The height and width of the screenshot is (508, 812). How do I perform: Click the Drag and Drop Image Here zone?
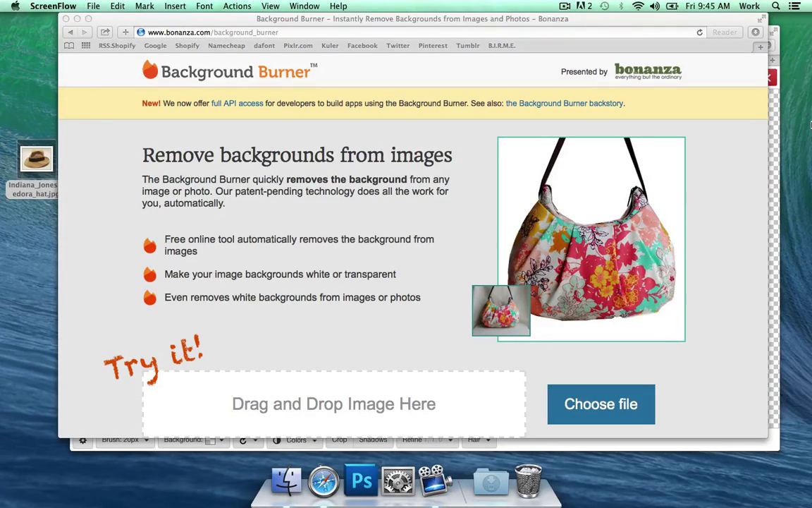tap(334, 404)
